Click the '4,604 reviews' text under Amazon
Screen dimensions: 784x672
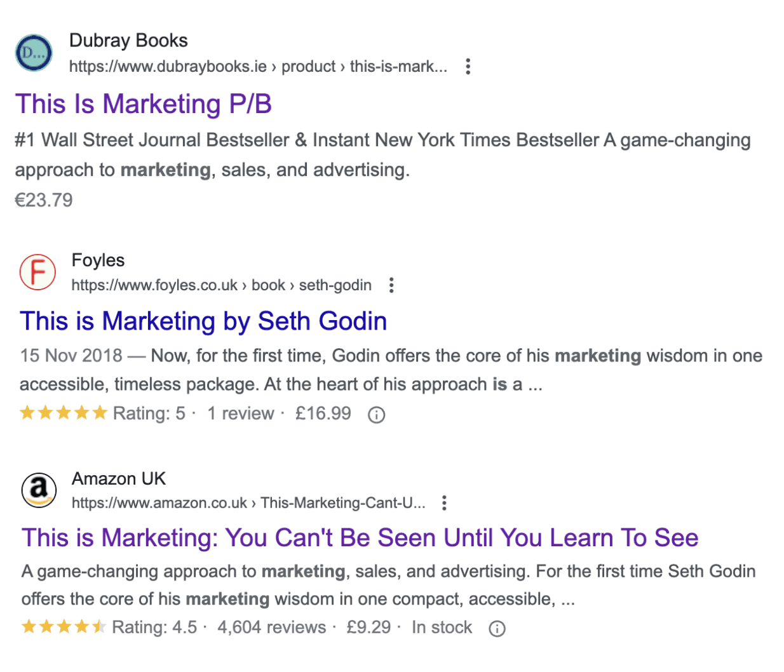pos(272,628)
